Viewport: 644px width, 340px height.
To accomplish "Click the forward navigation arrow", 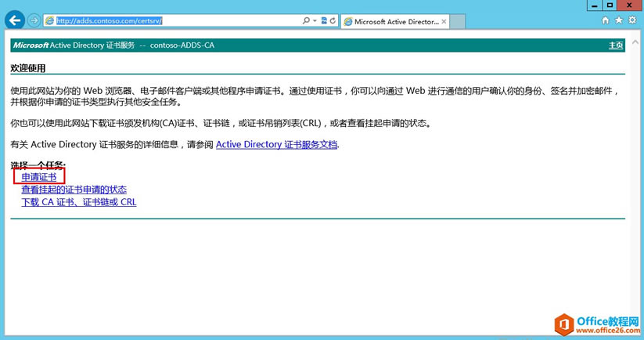I will [34, 20].
